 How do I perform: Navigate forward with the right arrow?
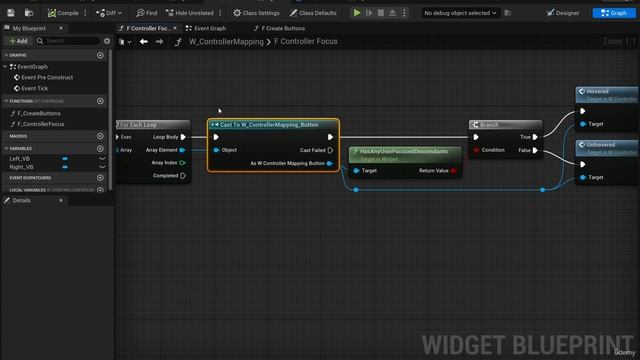[160, 42]
